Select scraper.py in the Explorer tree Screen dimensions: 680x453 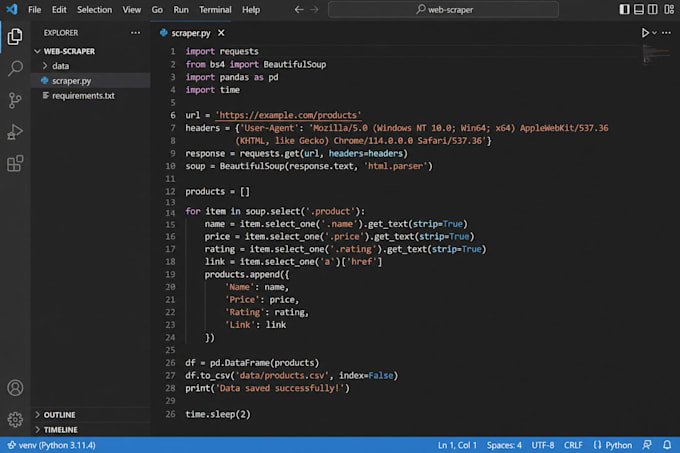point(92,81)
